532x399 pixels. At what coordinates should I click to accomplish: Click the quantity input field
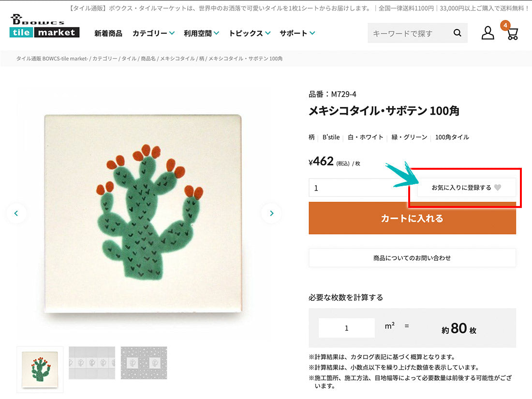pos(358,188)
